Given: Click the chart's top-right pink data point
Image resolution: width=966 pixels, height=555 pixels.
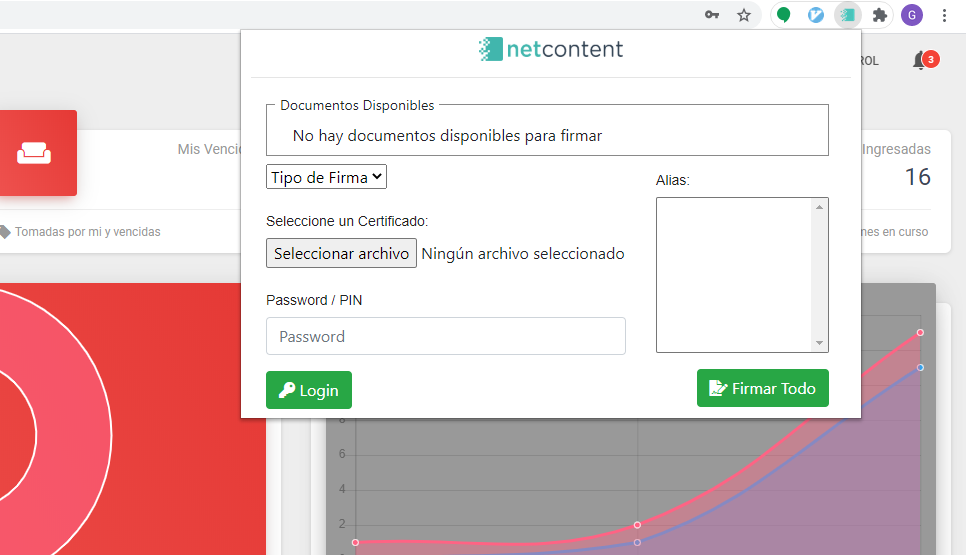Looking at the screenshot, I should click(920, 333).
